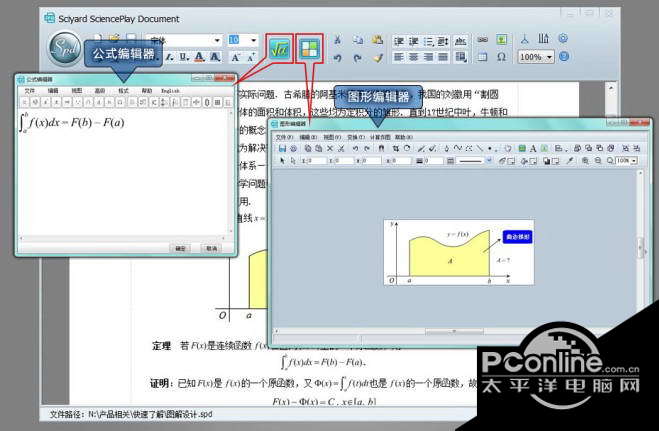The height and width of the screenshot is (431, 659).
Task: Open the 格式 menu in the formula editor
Action: click(123, 91)
